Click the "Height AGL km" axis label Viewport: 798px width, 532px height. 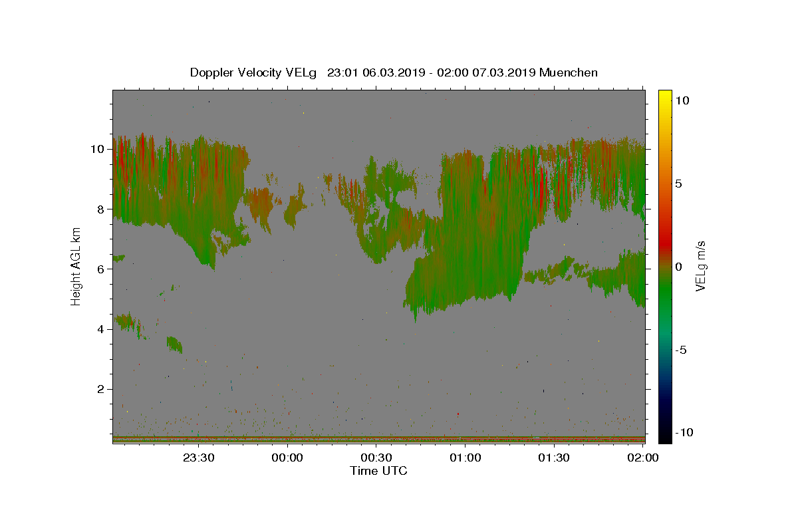point(76,266)
